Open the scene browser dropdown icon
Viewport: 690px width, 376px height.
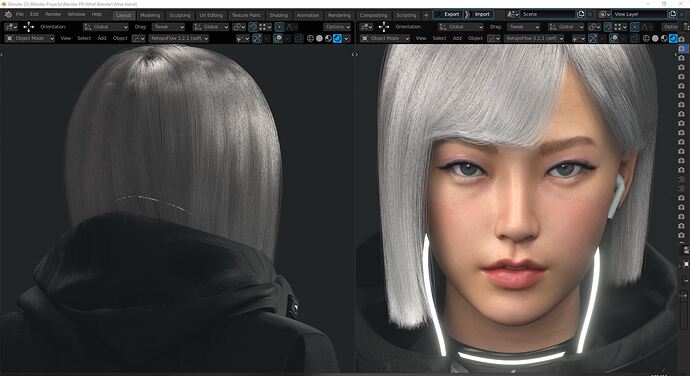coord(512,14)
